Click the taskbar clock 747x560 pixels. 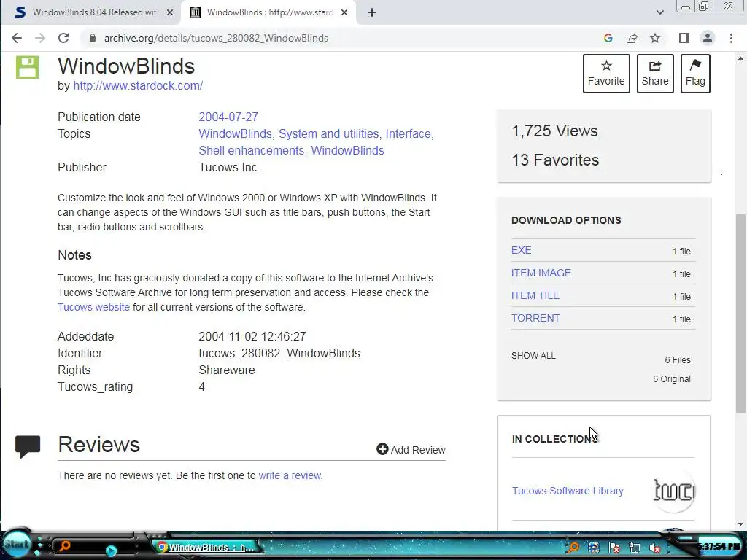pos(719,546)
